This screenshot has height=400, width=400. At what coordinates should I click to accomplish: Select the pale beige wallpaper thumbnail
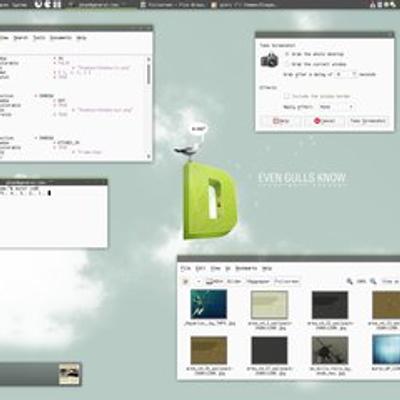269,305
